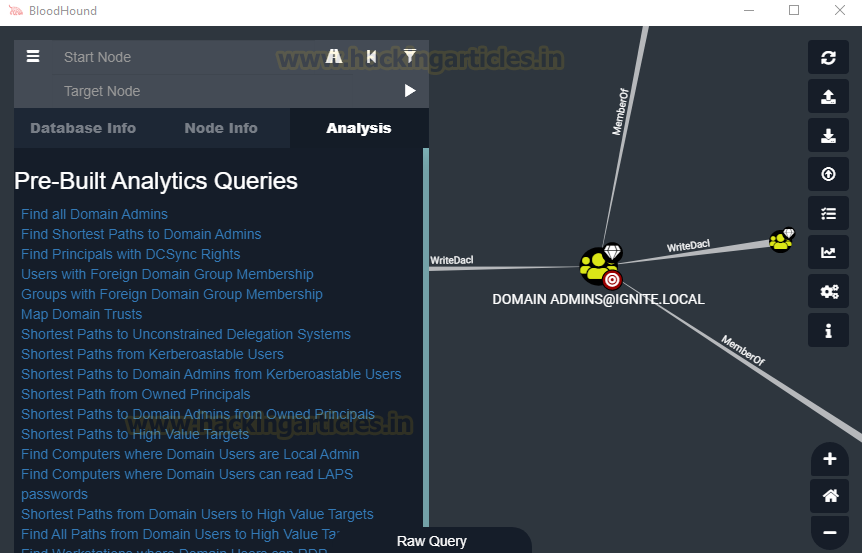Click the Pre-Built Analytics Queries heading
The width and height of the screenshot is (862, 553).
156,181
